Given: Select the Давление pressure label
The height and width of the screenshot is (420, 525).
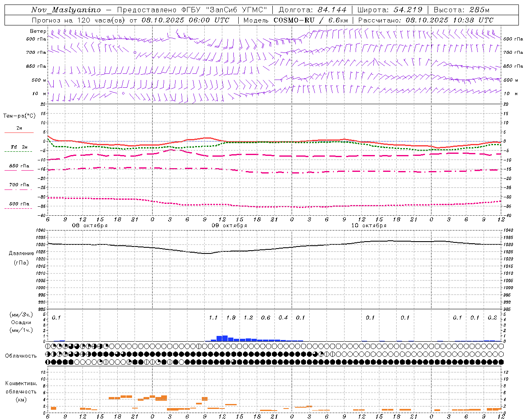Looking at the screenshot, I should [x=21, y=253].
